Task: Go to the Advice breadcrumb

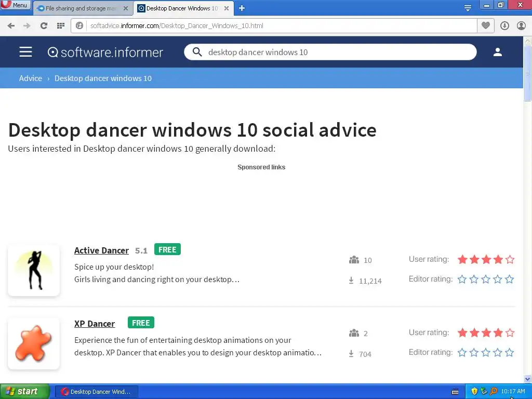Action: 31,78
